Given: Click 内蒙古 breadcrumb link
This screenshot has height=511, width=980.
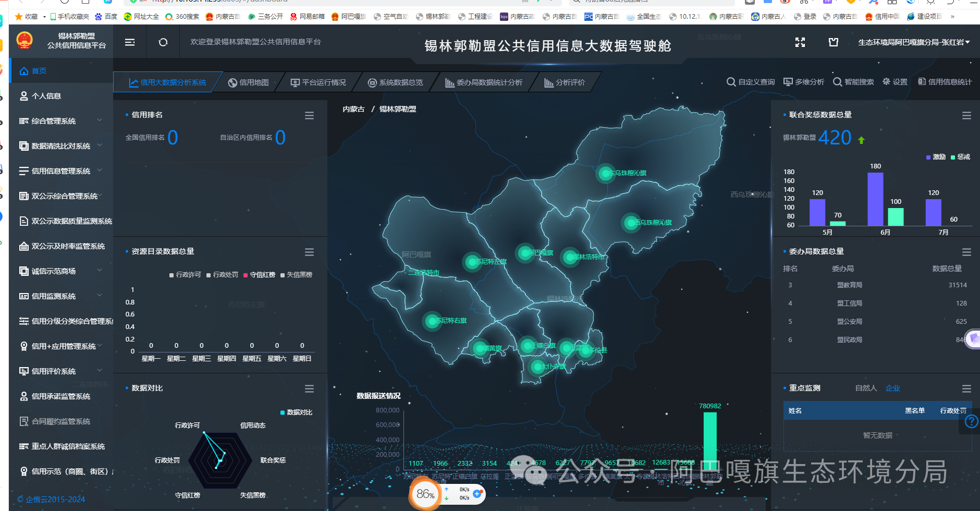Looking at the screenshot, I should [x=353, y=109].
